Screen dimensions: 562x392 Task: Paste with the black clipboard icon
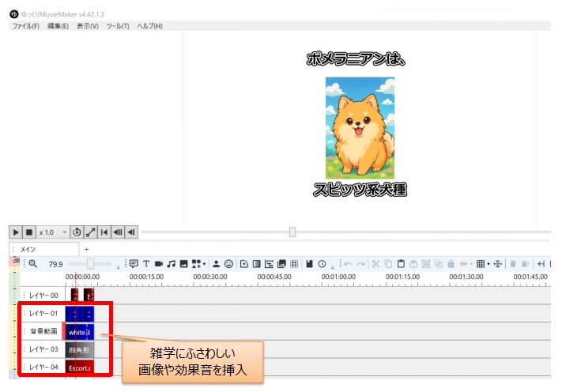(x=401, y=264)
